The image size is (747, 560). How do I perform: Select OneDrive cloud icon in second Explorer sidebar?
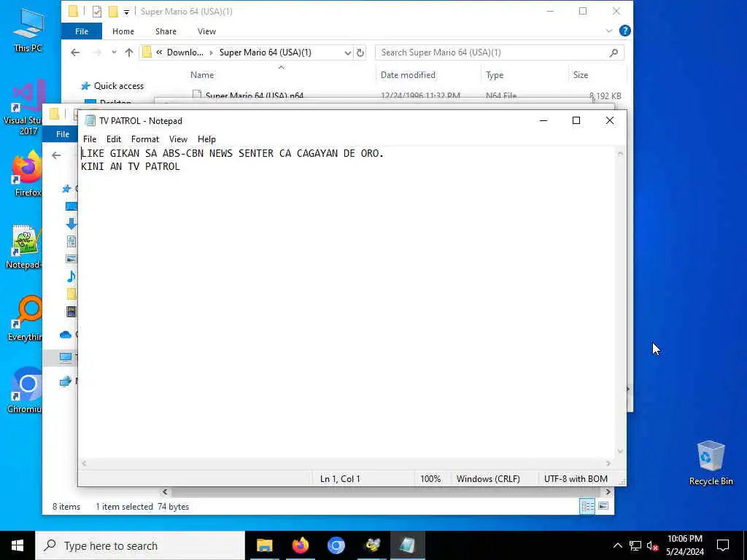[66, 335]
